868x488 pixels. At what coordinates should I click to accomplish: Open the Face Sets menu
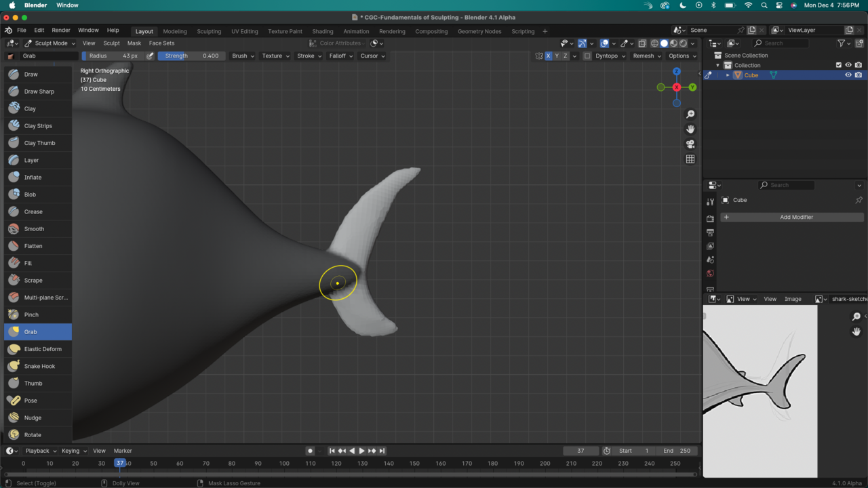click(x=161, y=43)
